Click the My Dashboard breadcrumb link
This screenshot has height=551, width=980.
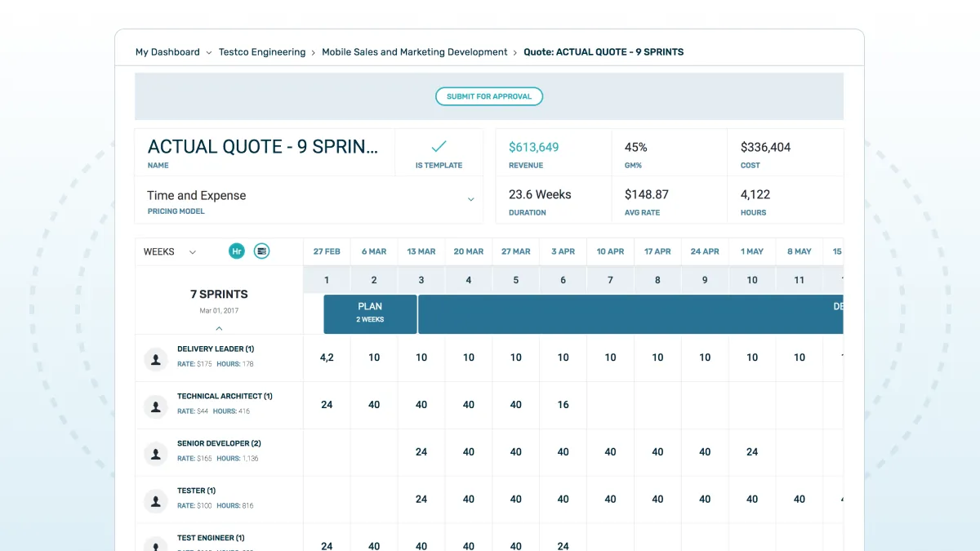[167, 52]
